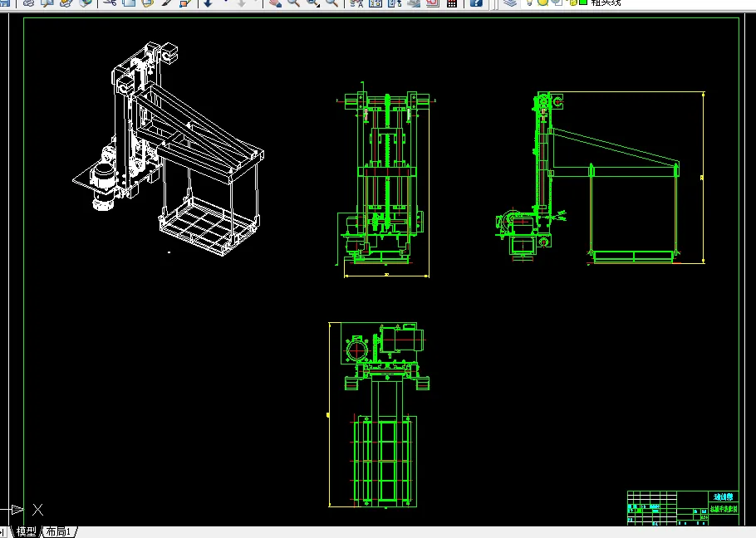This screenshot has height=538, width=756.
Task: Click the green top plan view drawing
Action: point(379,414)
